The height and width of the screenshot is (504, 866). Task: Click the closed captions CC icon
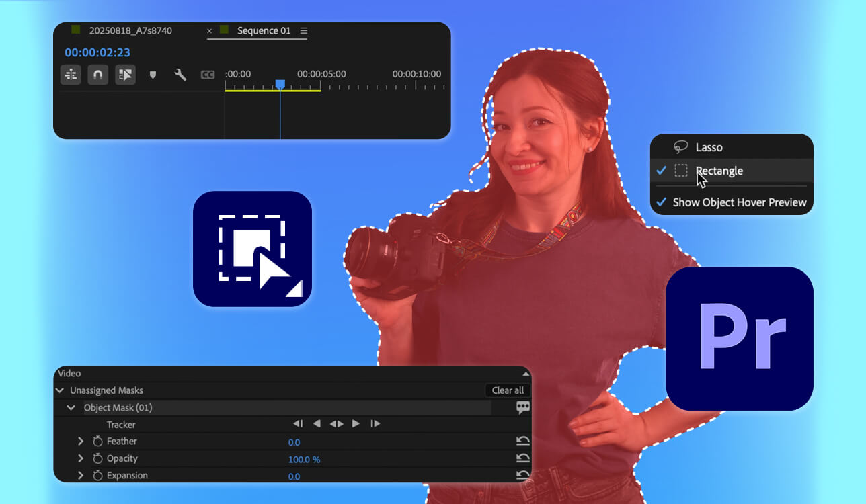point(208,75)
